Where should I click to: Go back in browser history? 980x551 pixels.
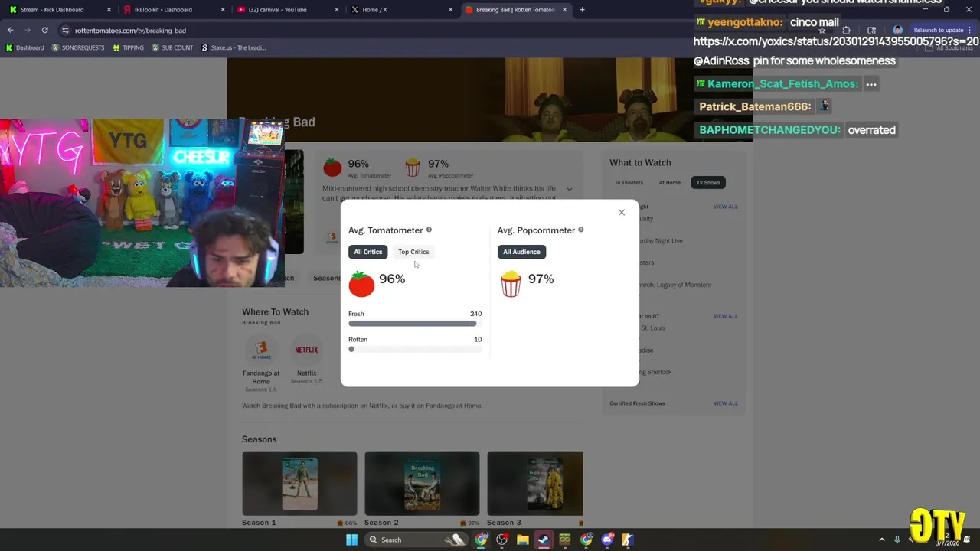tap(10, 30)
